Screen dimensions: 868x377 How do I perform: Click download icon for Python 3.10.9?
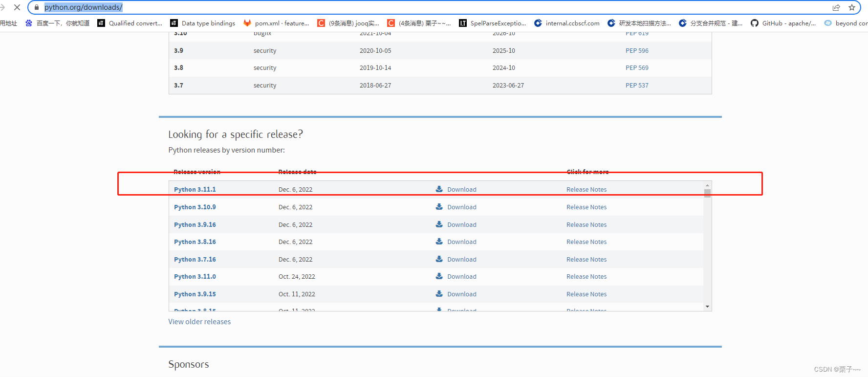(x=439, y=206)
